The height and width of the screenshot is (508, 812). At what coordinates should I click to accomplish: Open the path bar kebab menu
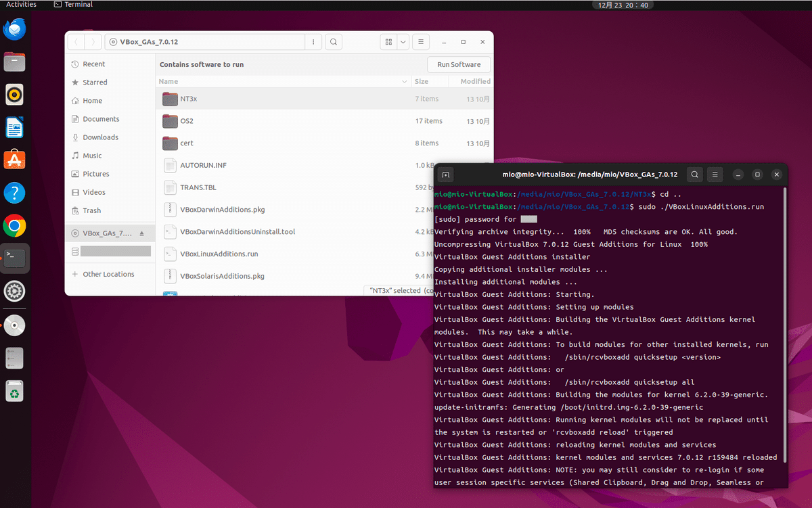pos(313,42)
